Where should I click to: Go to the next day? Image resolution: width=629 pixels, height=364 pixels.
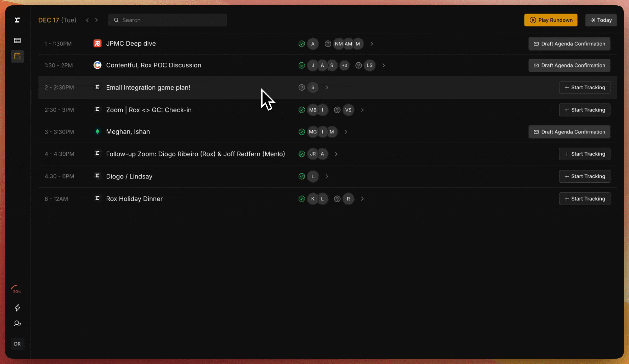click(x=97, y=20)
